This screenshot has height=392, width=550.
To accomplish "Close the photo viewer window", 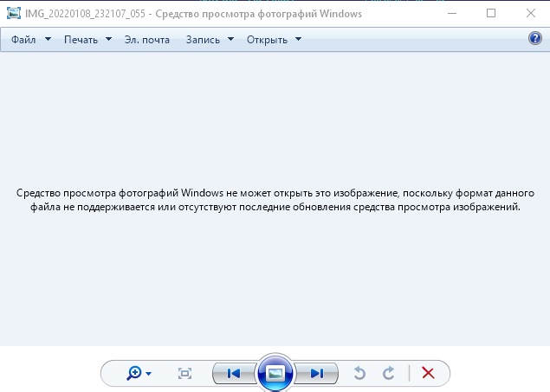I will coord(530,13).
